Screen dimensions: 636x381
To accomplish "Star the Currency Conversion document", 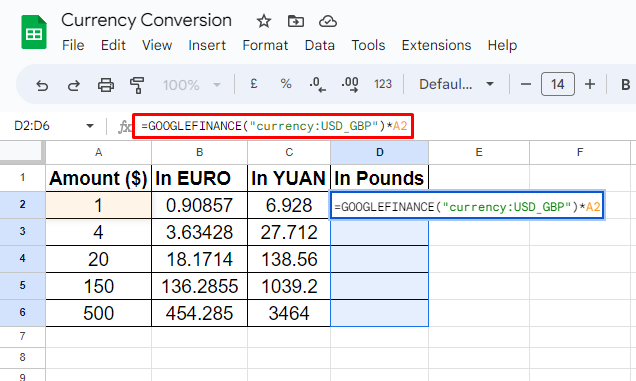I will click(x=264, y=21).
